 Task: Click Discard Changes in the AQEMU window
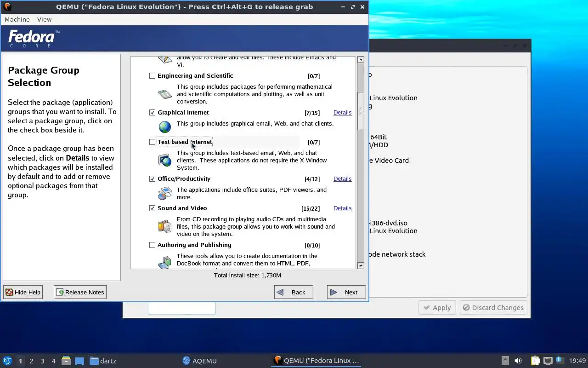coord(493,308)
